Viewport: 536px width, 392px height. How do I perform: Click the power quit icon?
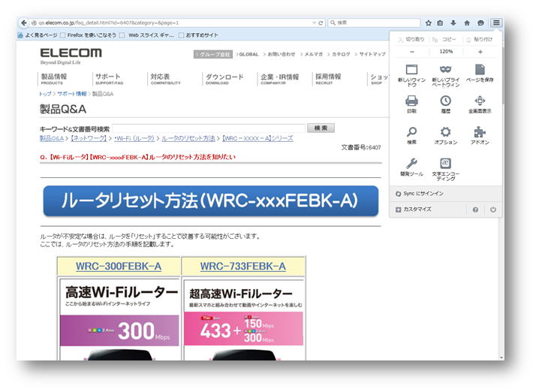(493, 210)
